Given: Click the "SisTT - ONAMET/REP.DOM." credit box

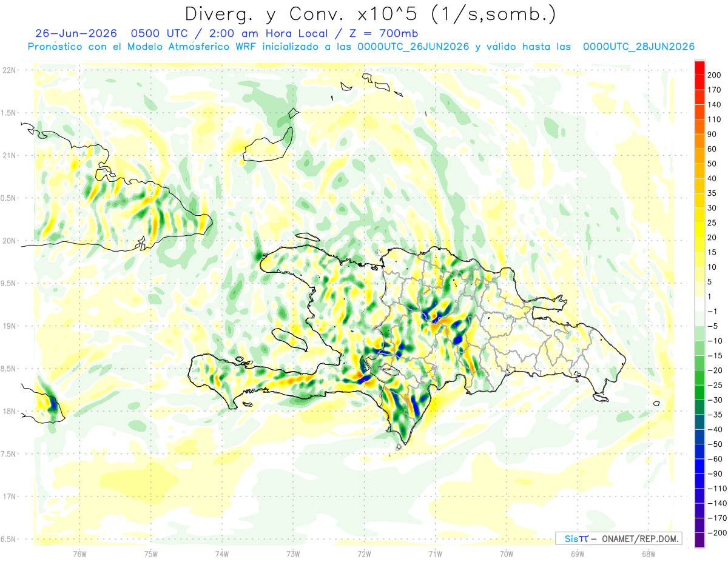Looking at the screenshot, I should pos(618,538).
